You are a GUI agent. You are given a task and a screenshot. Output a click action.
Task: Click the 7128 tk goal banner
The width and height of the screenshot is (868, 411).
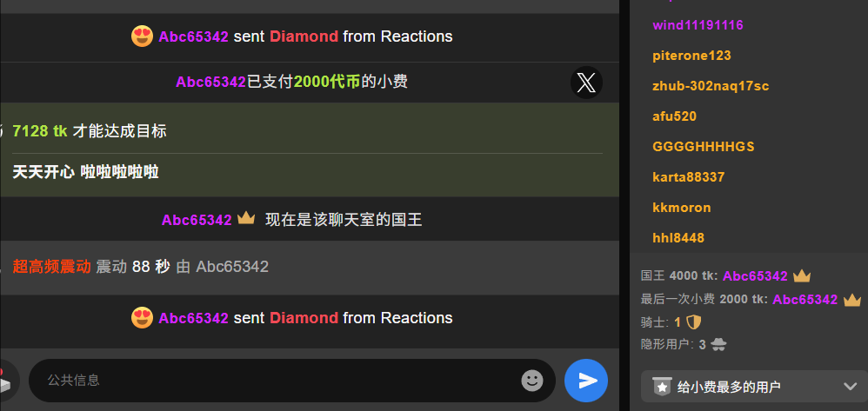(x=310, y=149)
